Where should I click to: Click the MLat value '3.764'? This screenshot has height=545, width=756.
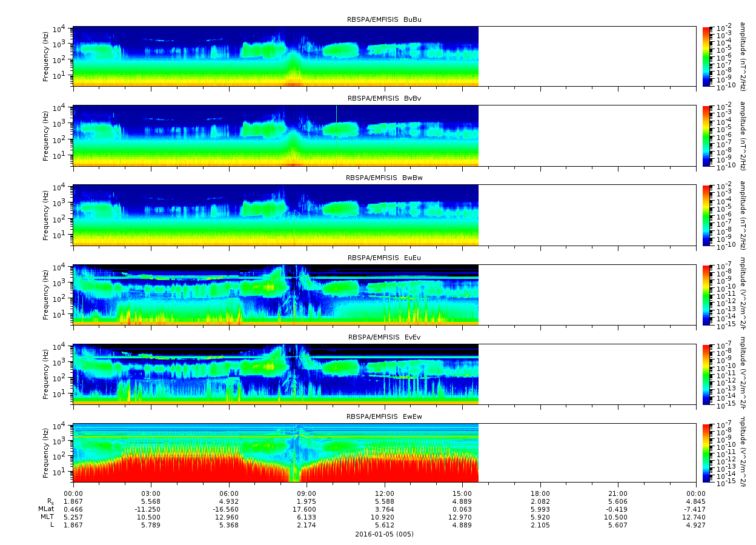pos(385,509)
